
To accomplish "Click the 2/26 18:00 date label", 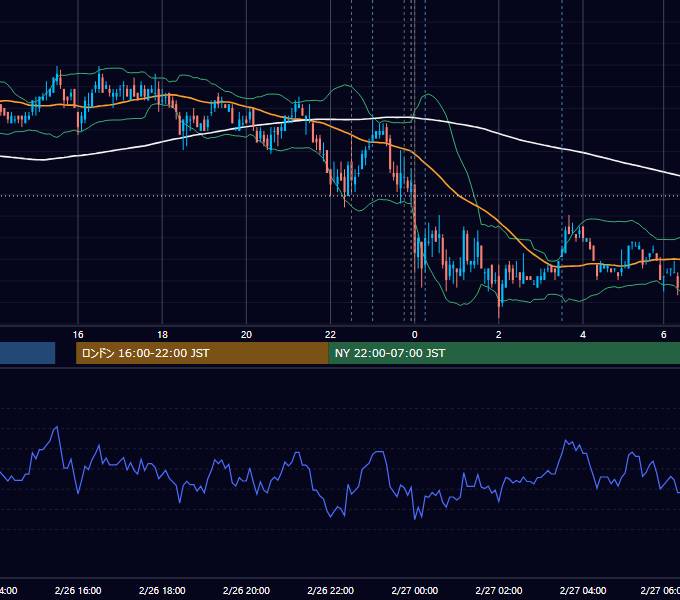I will pos(162,590).
